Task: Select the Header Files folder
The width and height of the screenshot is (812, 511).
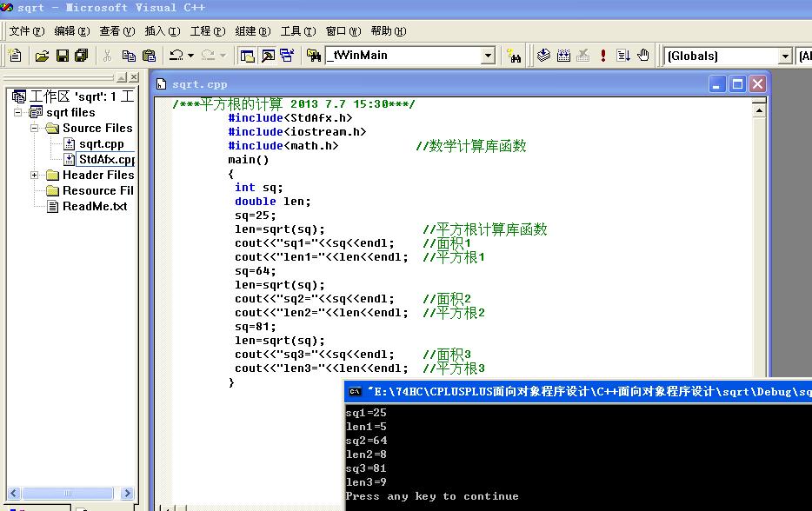Action: (98, 175)
